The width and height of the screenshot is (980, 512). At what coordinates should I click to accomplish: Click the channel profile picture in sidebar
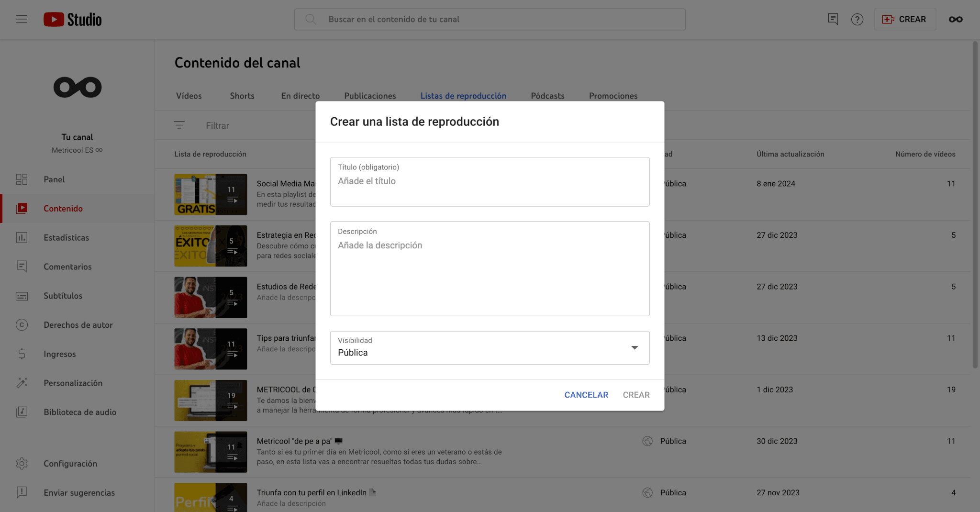(78, 87)
